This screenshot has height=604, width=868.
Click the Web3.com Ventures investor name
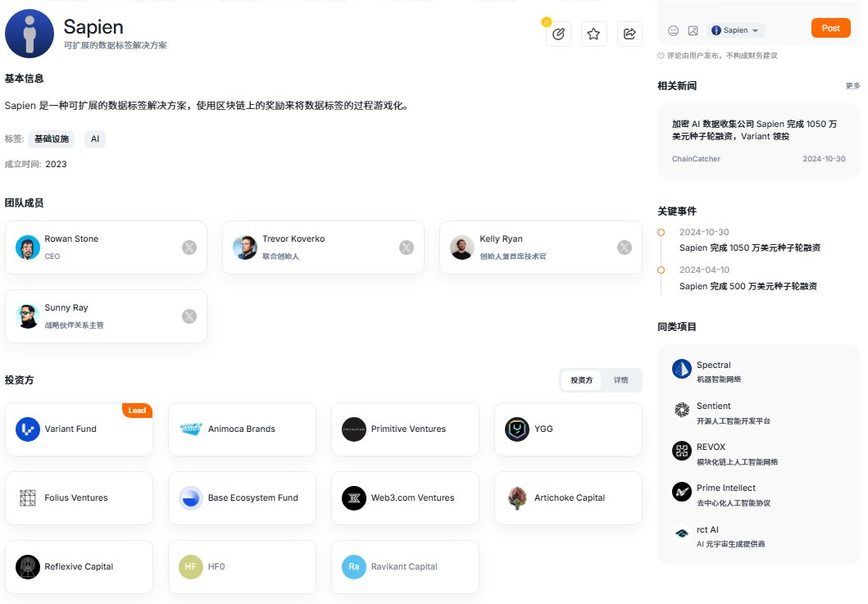coord(412,497)
